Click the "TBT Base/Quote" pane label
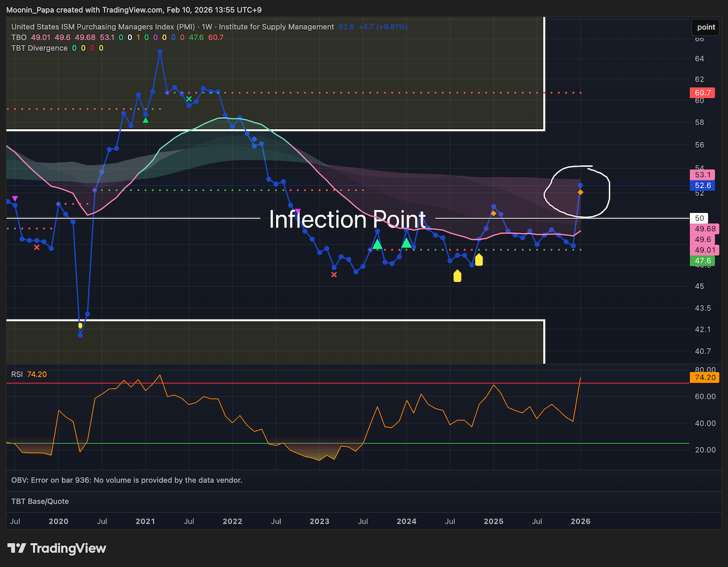Viewport: 728px width, 567px height. tap(40, 501)
